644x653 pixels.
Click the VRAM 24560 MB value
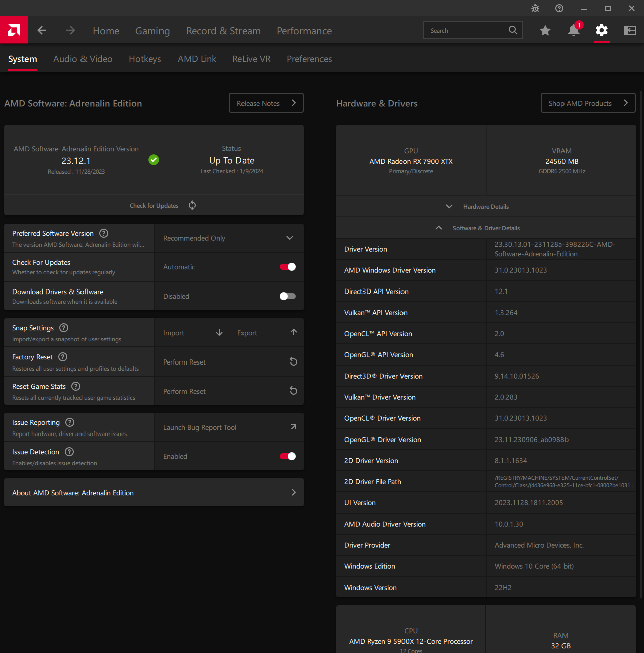(x=562, y=161)
